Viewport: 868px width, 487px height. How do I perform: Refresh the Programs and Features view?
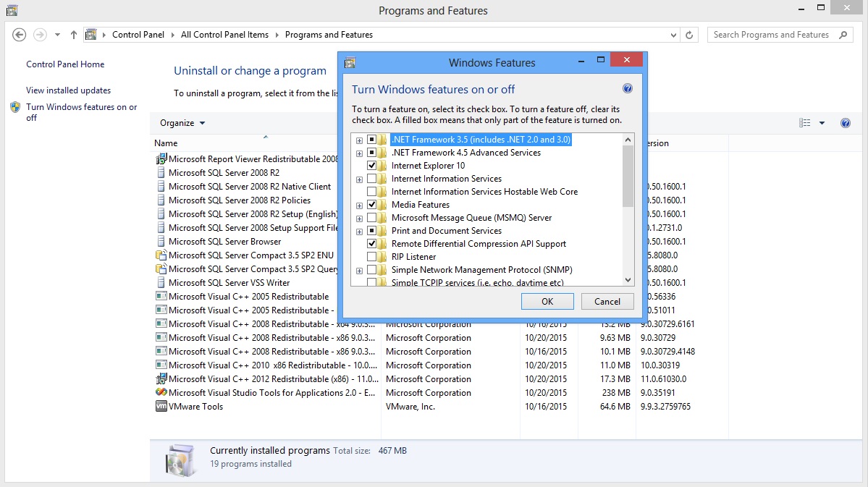click(x=689, y=35)
